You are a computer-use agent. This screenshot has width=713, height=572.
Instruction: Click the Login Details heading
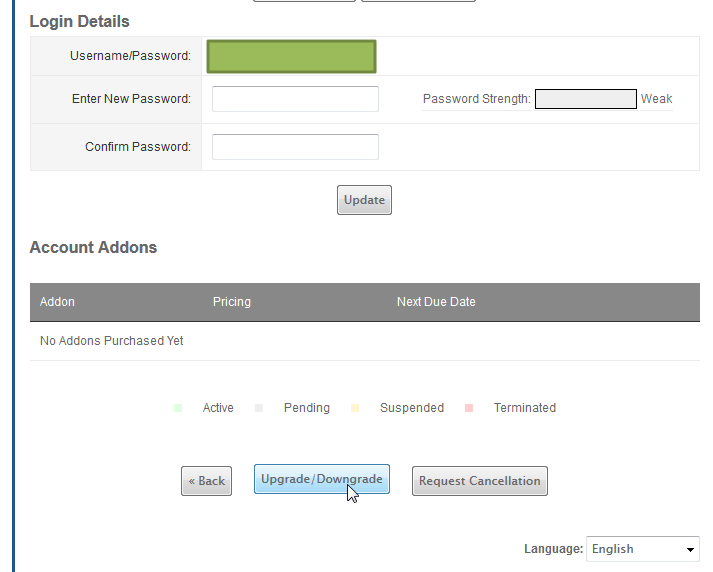tap(79, 21)
